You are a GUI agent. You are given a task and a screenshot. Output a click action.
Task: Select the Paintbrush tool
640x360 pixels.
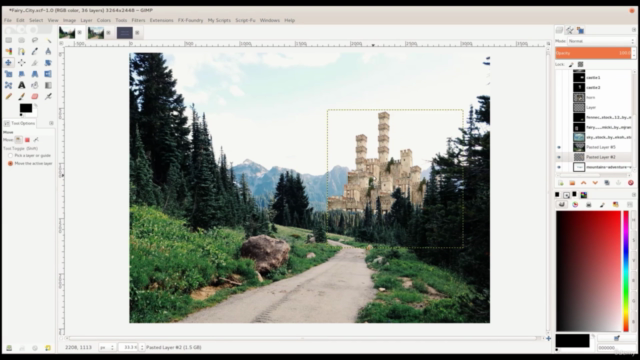(22, 97)
